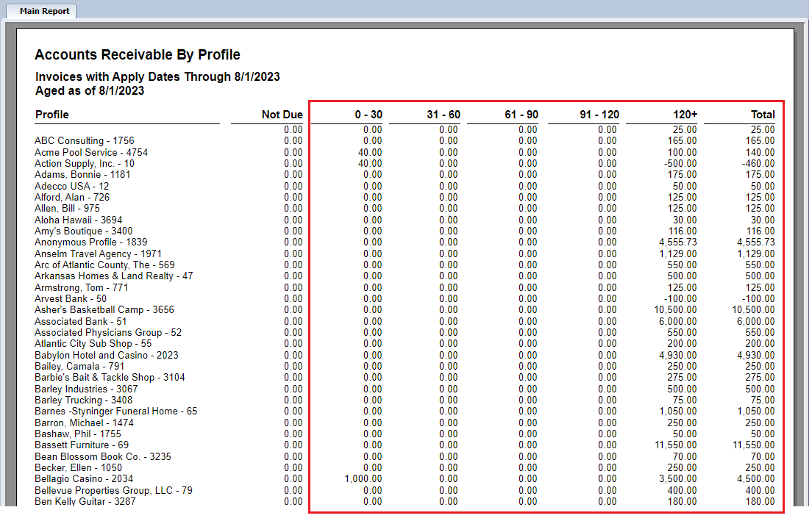Viewport: 812px width, 521px height.
Task: Select Adecco USA - 12 profile
Action: 72,186
